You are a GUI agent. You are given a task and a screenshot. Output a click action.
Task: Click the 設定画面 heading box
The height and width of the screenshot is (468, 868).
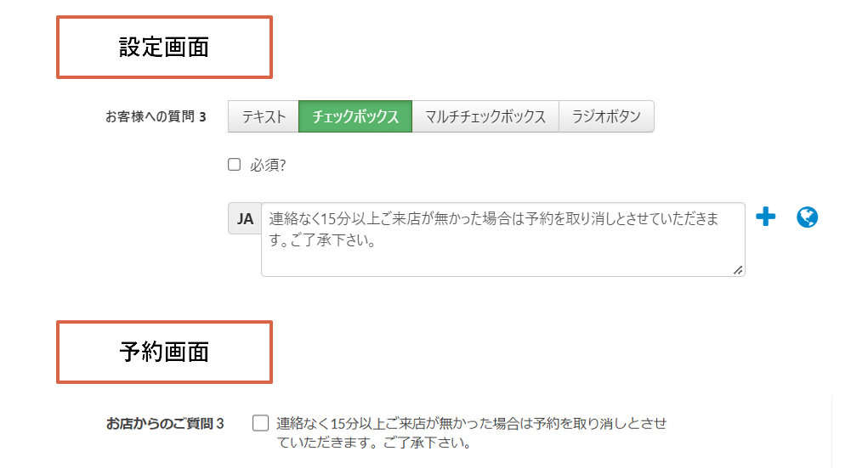pyautogui.click(x=164, y=47)
